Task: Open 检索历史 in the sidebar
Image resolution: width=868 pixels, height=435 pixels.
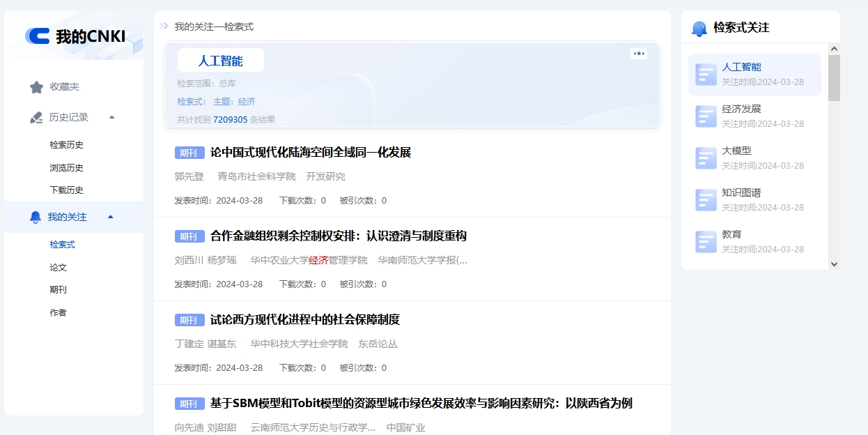Action: [x=66, y=145]
